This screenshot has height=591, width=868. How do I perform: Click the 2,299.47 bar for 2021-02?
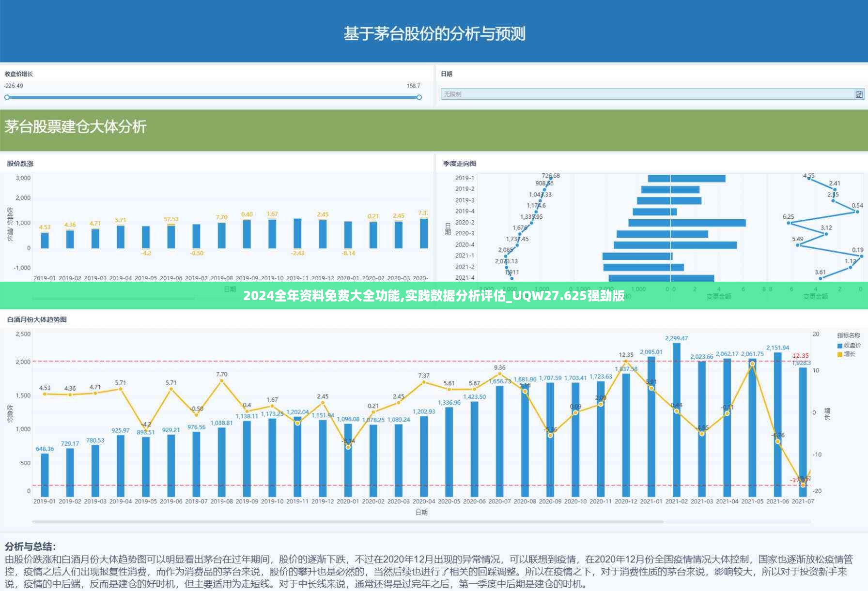tap(676, 416)
